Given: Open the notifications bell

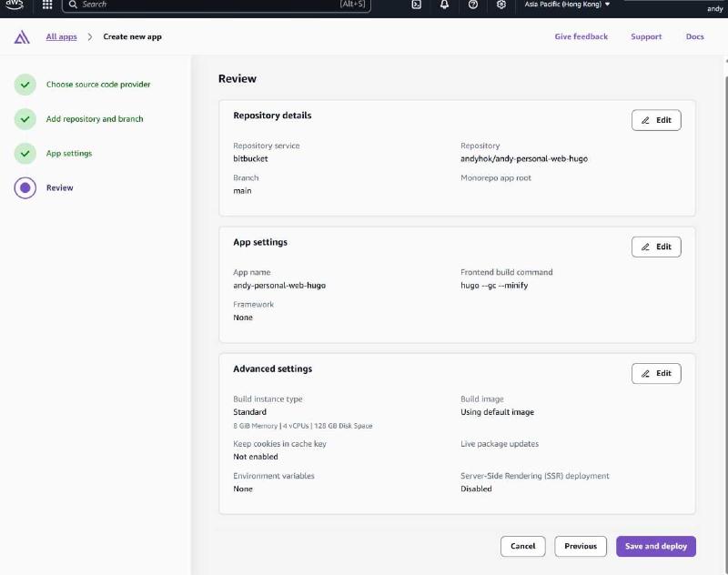Looking at the screenshot, I should pyautogui.click(x=444, y=5).
